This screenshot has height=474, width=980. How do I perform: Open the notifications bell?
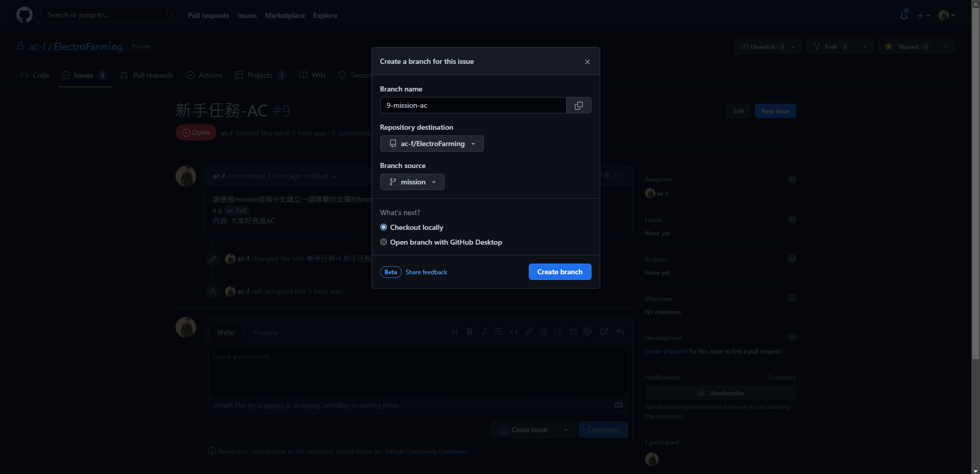pyautogui.click(x=904, y=15)
